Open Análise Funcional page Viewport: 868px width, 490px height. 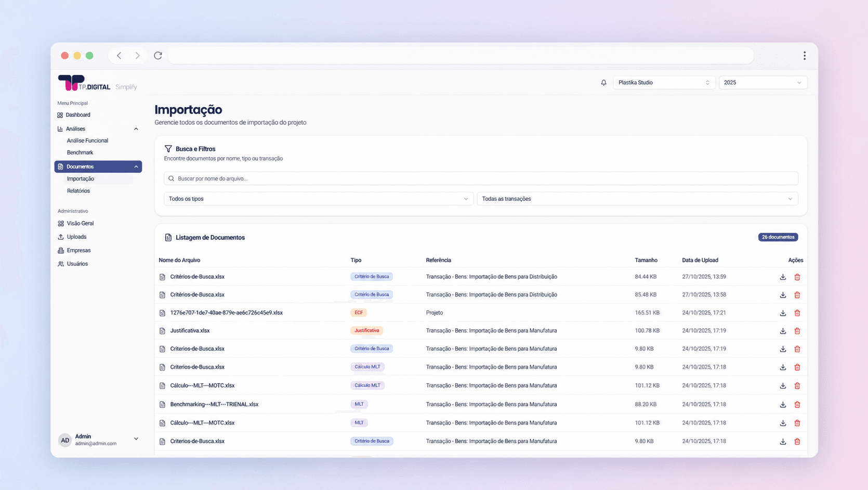coord(87,140)
